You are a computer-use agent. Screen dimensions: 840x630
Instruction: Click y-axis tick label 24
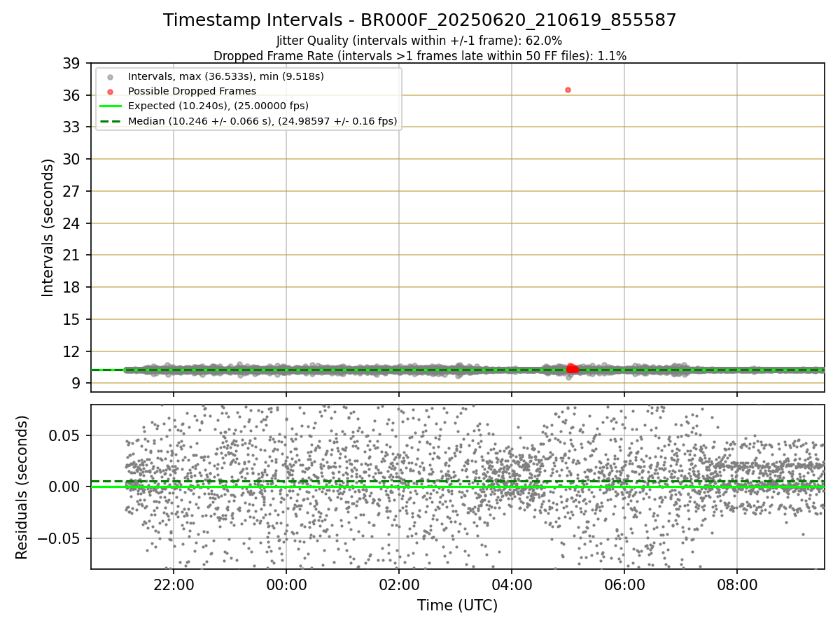(71, 223)
